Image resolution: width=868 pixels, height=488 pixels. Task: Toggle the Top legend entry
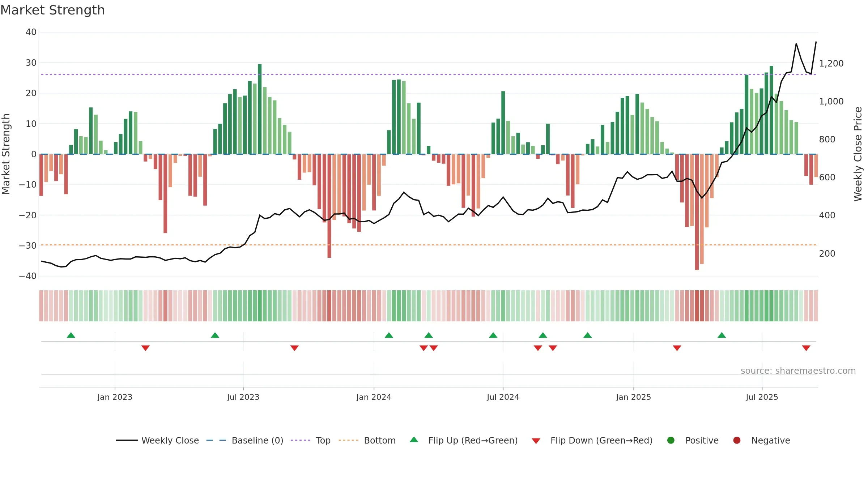pos(311,440)
